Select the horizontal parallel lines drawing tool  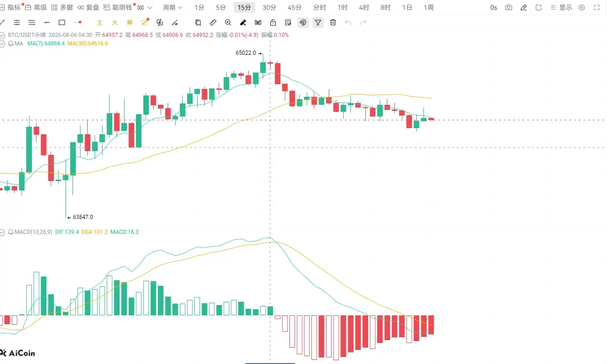click(x=17, y=22)
